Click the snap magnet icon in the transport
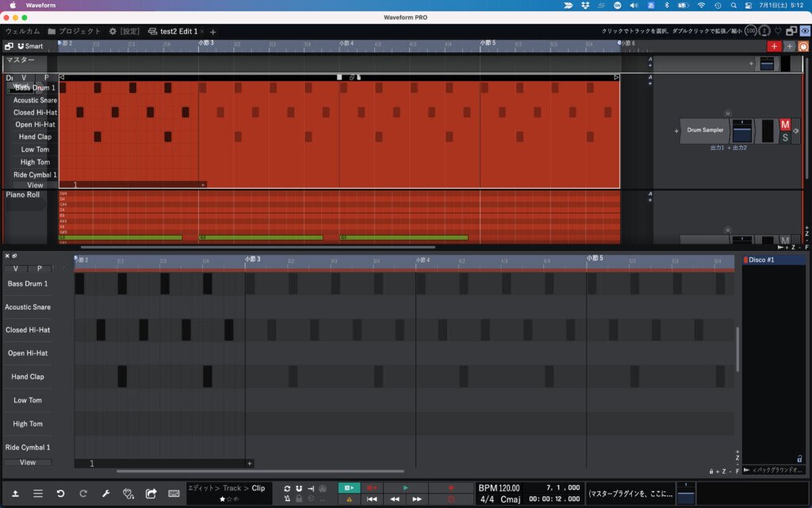Image resolution: width=812 pixels, height=508 pixels. pyautogui.click(x=299, y=488)
